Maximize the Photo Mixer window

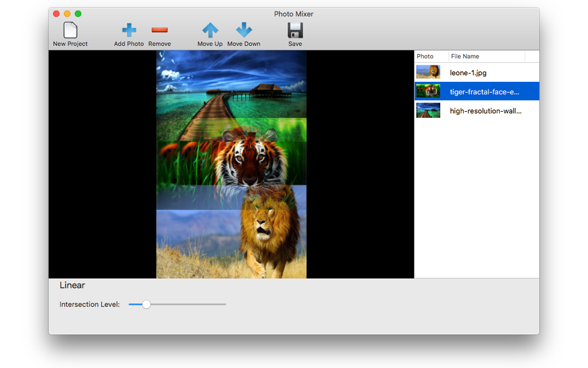tap(78, 14)
